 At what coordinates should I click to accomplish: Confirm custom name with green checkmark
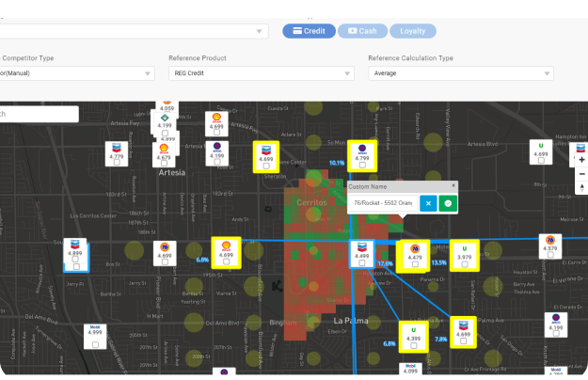tap(448, 203)
